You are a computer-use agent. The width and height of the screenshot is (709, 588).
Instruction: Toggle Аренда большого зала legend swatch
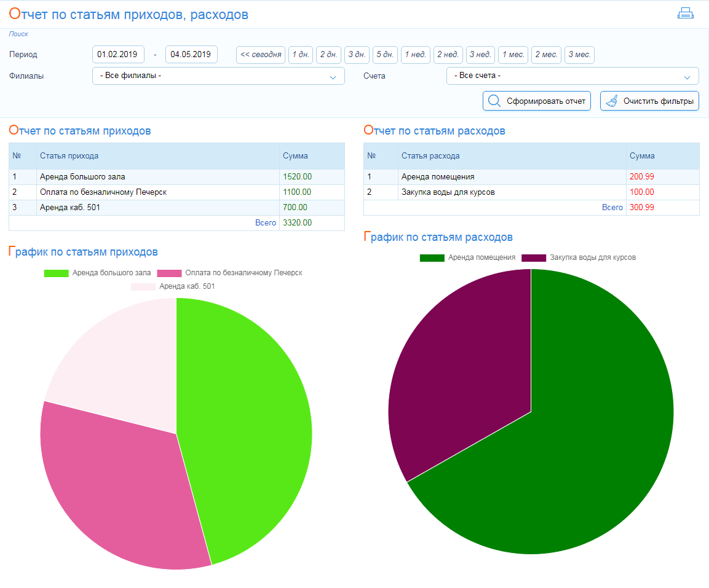click(56, 273)
